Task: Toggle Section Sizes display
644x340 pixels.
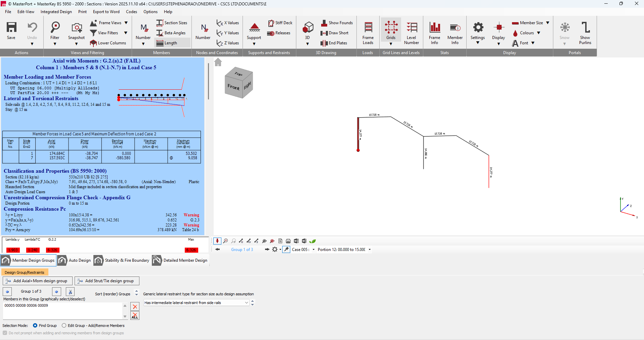Action: (172, 23)
